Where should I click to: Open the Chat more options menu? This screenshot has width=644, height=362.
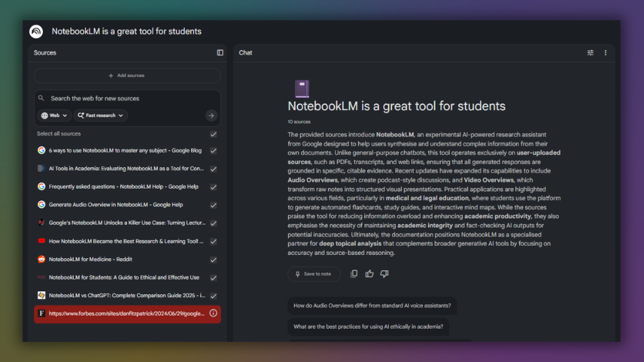tap(606, 53)
